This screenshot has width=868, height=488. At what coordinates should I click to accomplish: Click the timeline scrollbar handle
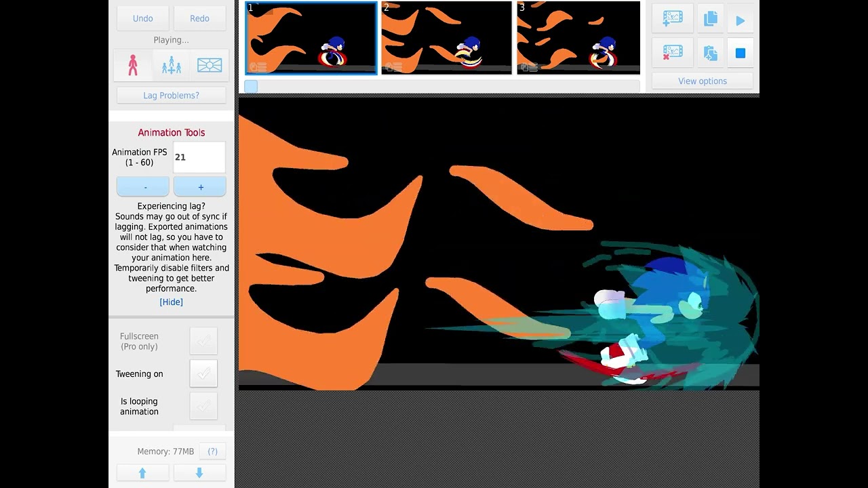click(x=251, y=86)
